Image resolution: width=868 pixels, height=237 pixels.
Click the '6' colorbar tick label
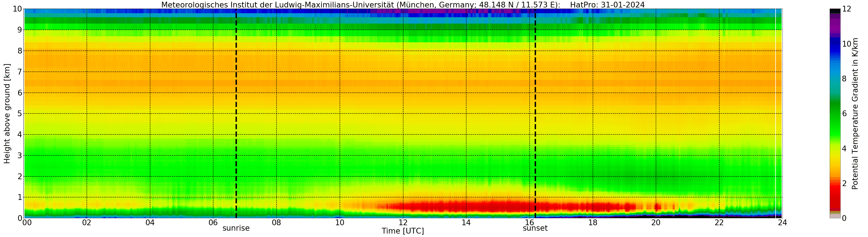(844, 113)
